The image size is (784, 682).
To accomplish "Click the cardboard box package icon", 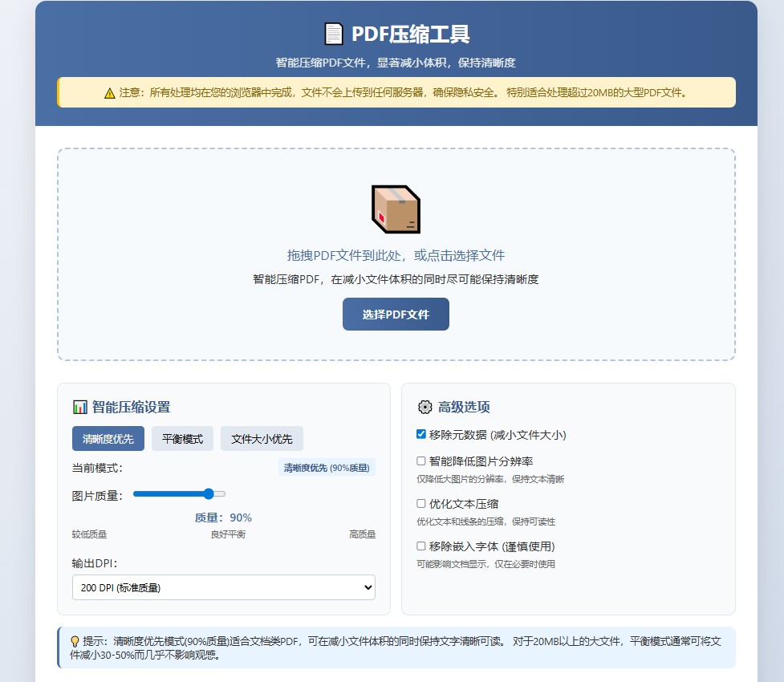I will coord(396,209).
